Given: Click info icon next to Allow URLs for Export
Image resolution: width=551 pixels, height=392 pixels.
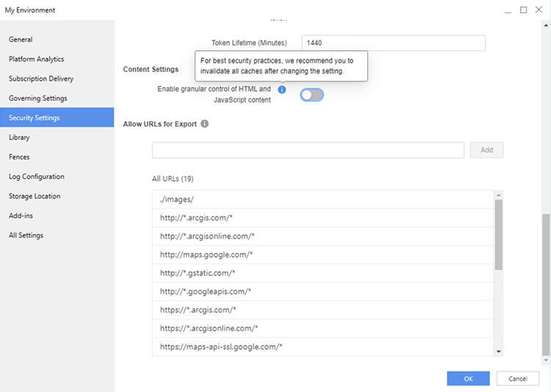Looking at the screenshot, I should [x=205, y=124].
